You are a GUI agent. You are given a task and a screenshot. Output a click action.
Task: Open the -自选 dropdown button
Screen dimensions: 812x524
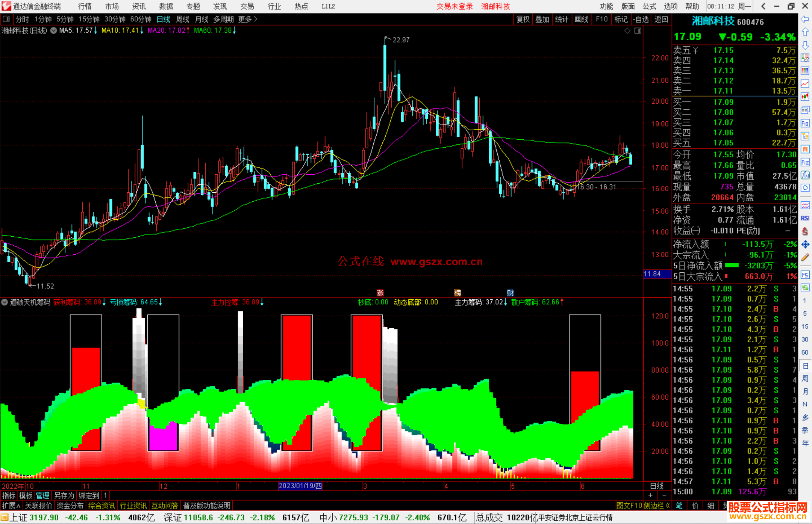tap(641, 19)
